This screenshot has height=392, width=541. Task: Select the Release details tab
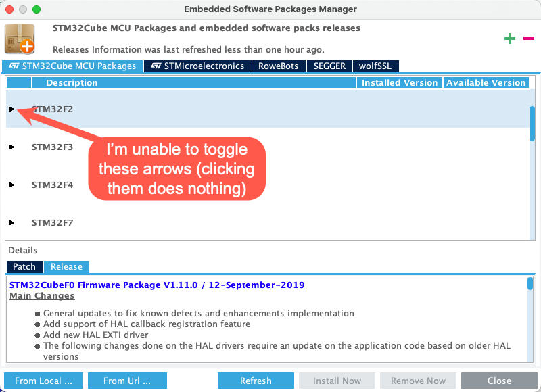click(66, 267)
